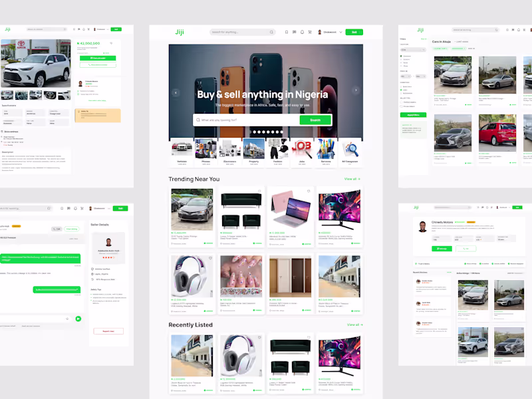
Task: Click green send message icon in chat page
Action: point(78,319)
